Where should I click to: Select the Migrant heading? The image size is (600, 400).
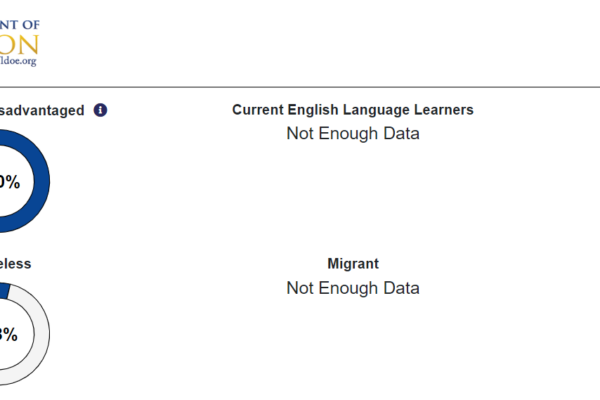coord(353,264)
